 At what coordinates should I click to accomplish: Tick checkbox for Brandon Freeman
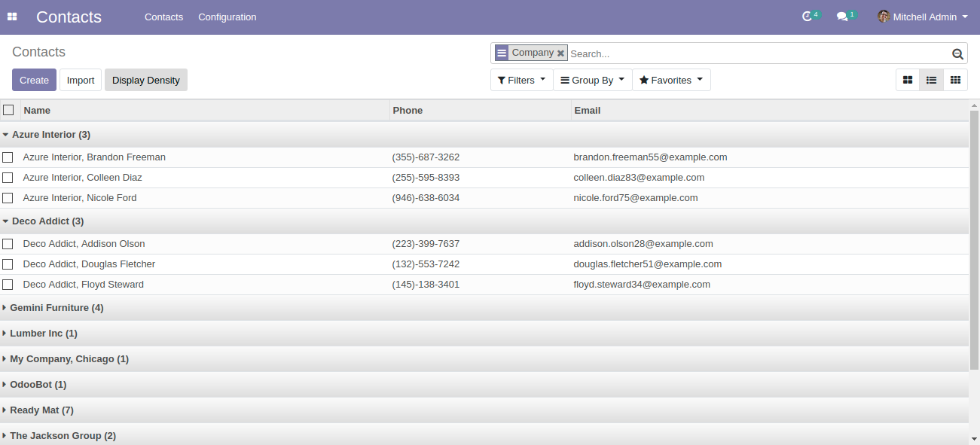point(8,157)
